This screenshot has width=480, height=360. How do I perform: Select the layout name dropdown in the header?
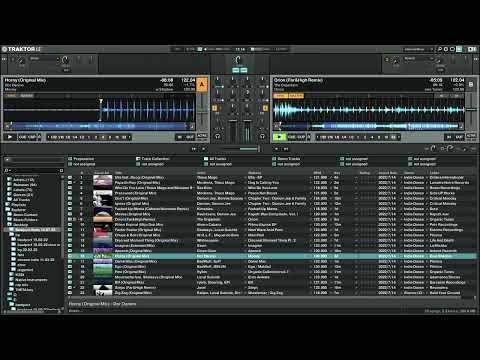point(418,49)
